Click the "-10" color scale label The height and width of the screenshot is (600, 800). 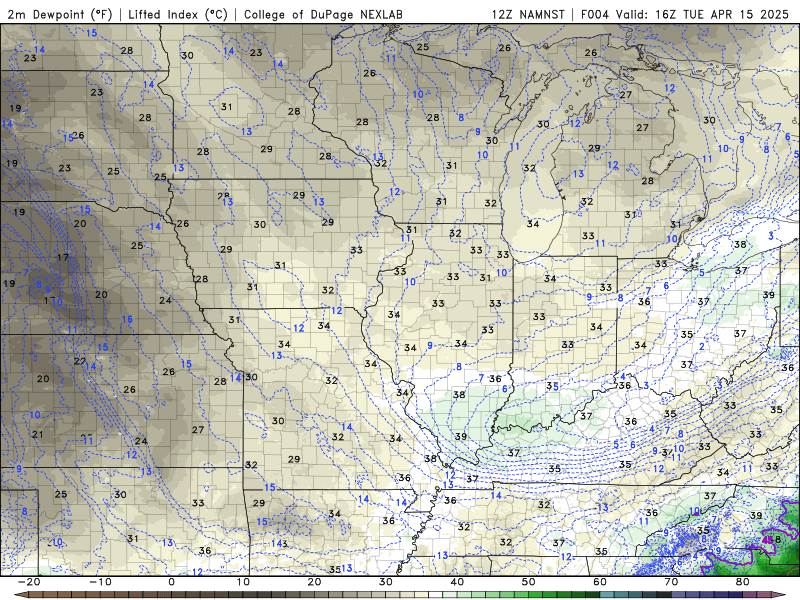click(x=100, y=582)
